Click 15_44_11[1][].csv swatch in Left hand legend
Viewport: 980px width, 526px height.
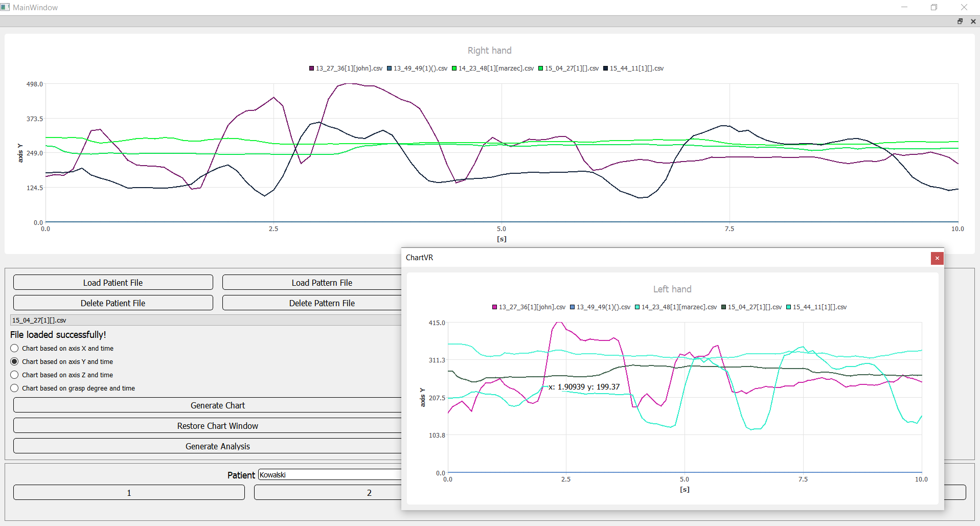pyautogui.click(x=788, y=307)
